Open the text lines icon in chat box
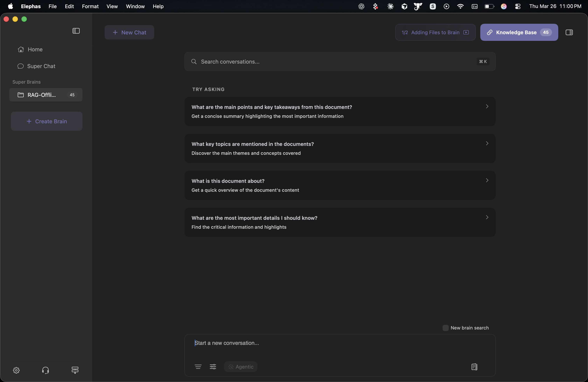The image size is (588, 382). pos(198,367)
